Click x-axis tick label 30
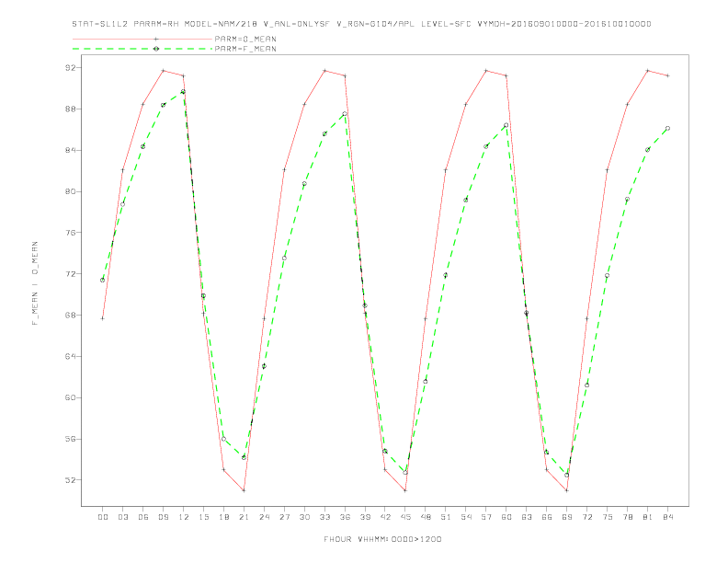The image size is (728, 563). pos(304,517)
